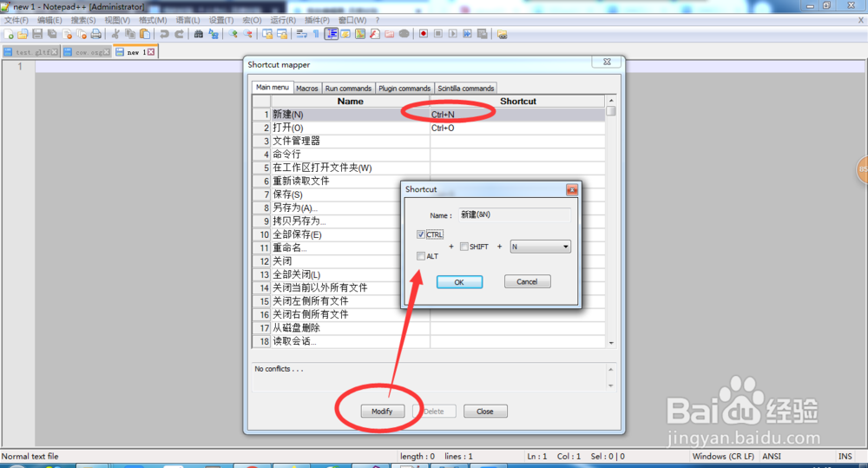This screenshot has width=868, height=468.
Task: Select the 从磁盘删除 row
Action: (x=429, y=328)
